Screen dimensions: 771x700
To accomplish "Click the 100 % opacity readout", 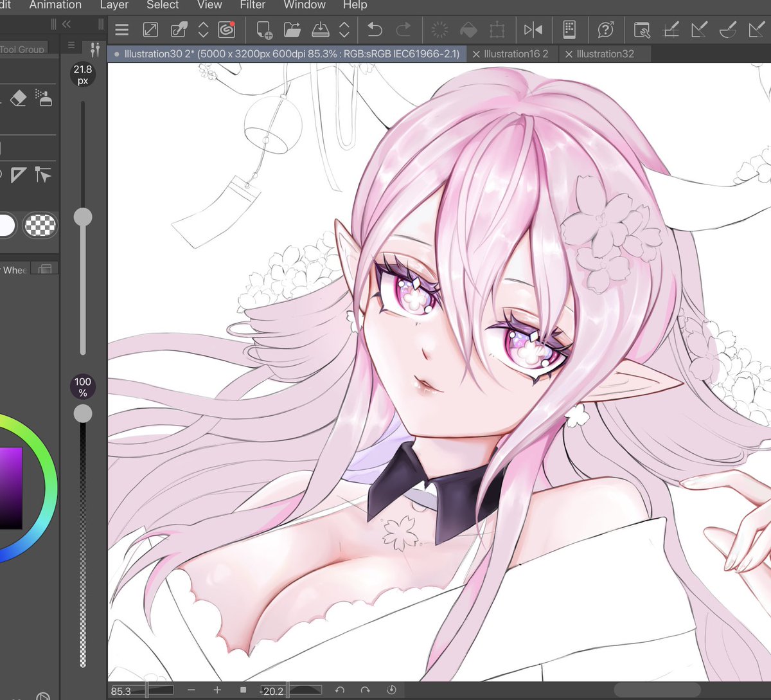I will [83, 387].
